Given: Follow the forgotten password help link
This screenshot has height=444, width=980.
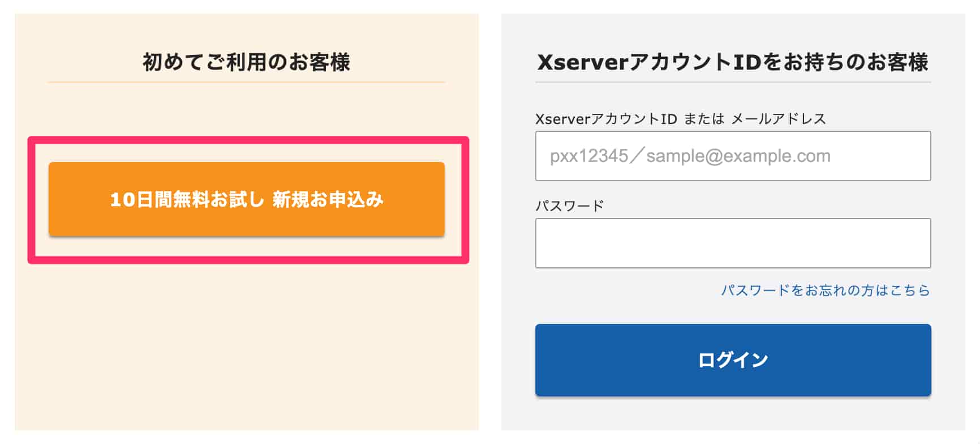Looking at the screenshot, I should pyautogui.click(x=826, y=291).
